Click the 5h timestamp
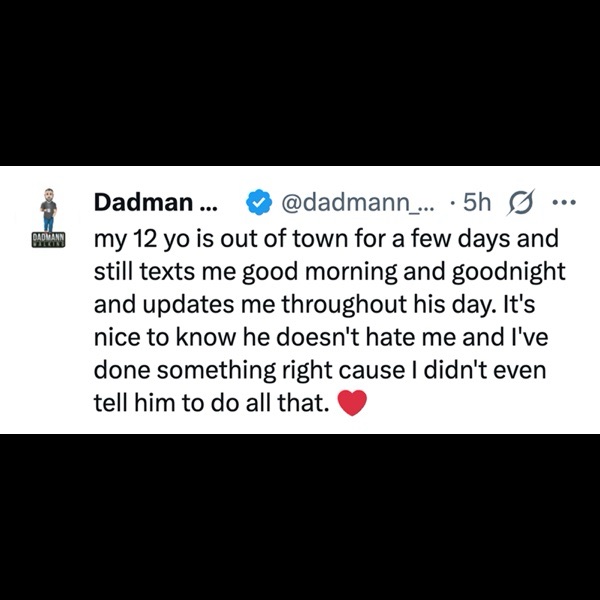This screenshot has width=600, height=600. coord(476,202)
